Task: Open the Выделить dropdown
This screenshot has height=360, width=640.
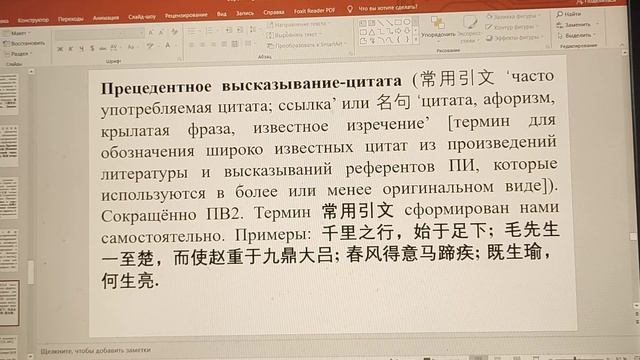Action: pos(578,36)
